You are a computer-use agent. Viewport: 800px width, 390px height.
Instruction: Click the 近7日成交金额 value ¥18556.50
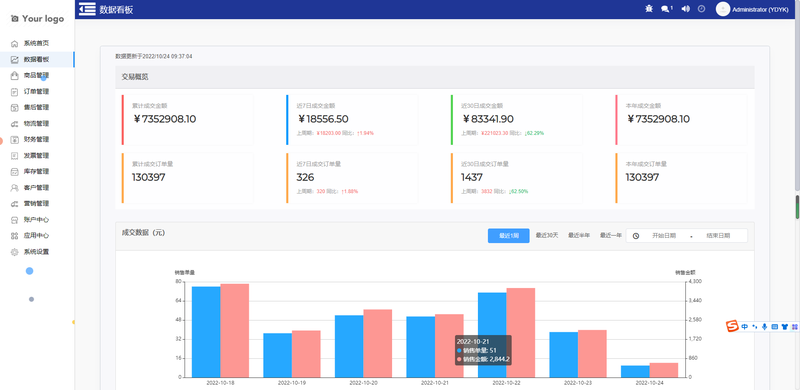323,119
